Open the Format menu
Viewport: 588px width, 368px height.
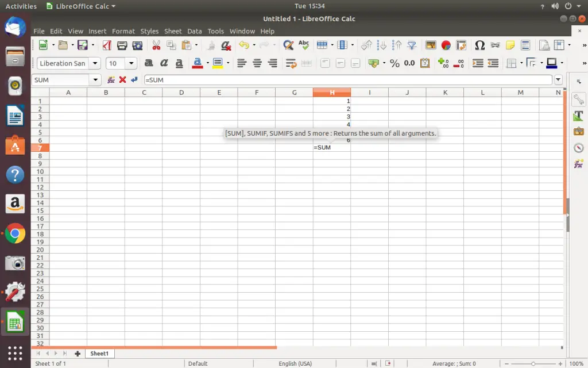(123, 31)
